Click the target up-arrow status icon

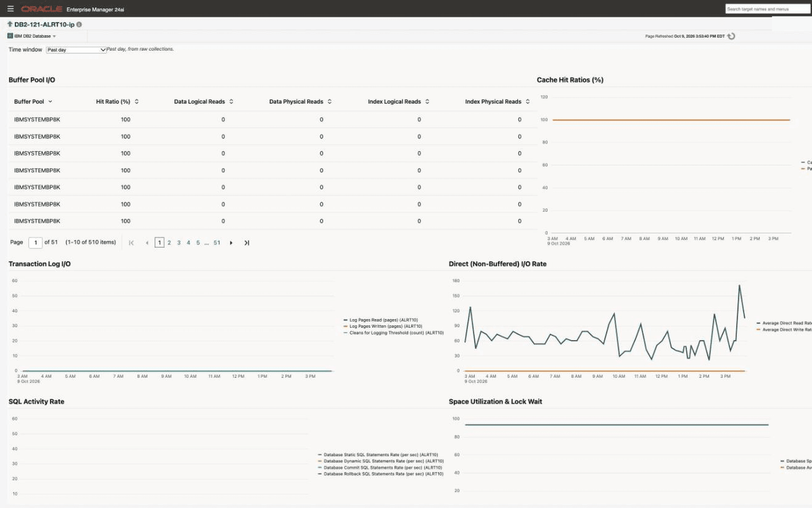point(10,24)
